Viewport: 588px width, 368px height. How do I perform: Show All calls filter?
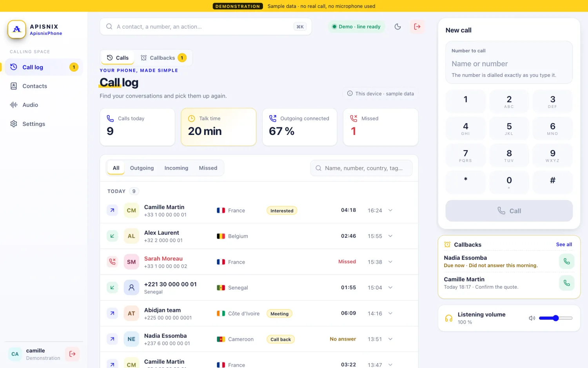point(116,168)
